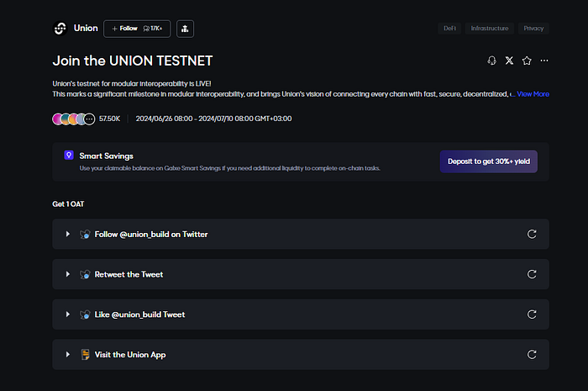Click the headset support icon
Viewport: 588px width, 391px height.
[492, 61]
